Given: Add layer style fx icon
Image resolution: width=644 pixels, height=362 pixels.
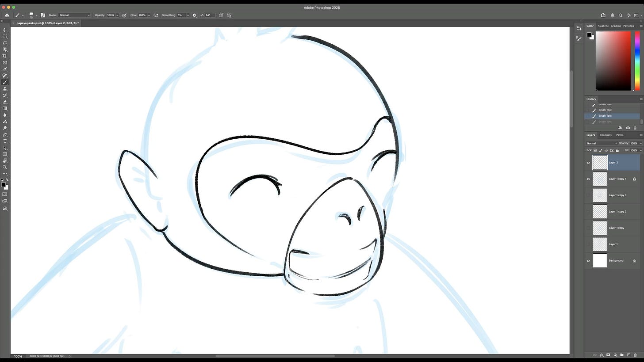Looking at the screenshot, I should (x=602, y=355).
